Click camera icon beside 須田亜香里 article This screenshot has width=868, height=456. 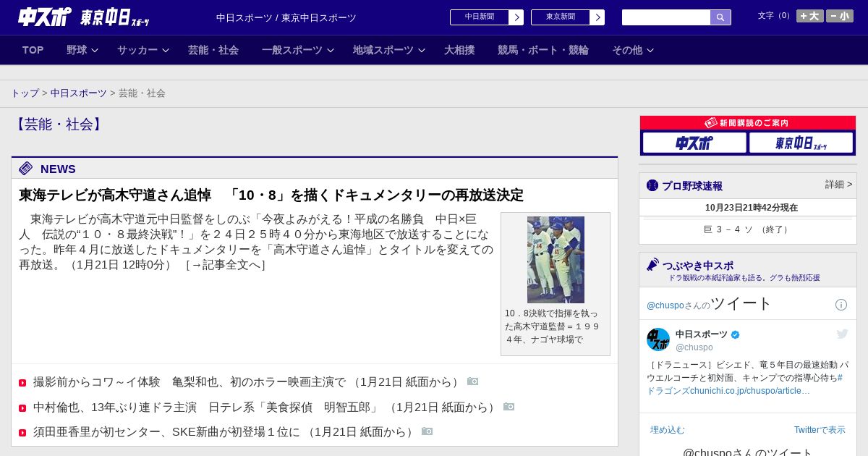(427, 431)
